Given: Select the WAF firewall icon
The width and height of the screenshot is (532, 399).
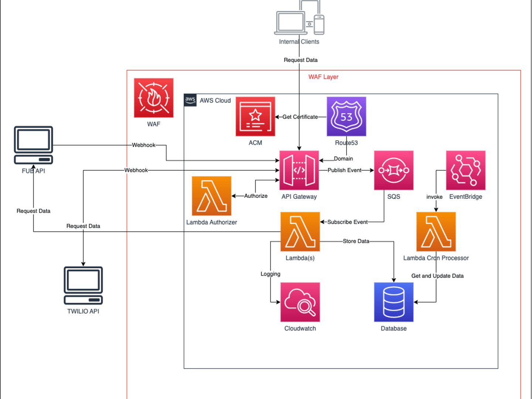Looking at the screenshot, I should 154,98.
